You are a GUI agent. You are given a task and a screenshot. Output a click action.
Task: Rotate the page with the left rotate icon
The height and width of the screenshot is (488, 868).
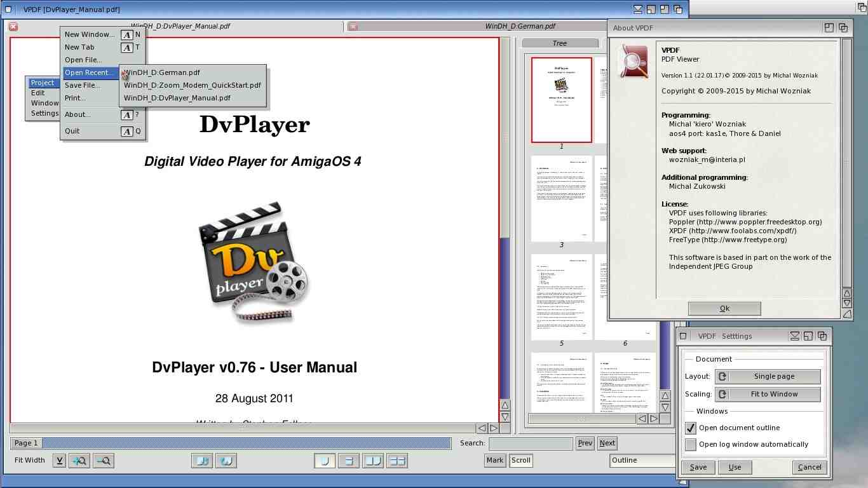point(202,461)
